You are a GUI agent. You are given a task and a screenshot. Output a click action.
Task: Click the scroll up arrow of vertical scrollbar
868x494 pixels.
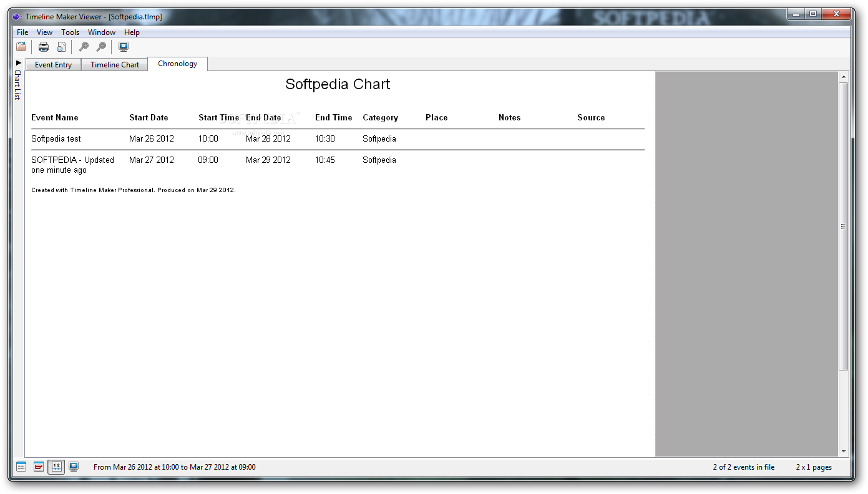(x=844, y=77)
